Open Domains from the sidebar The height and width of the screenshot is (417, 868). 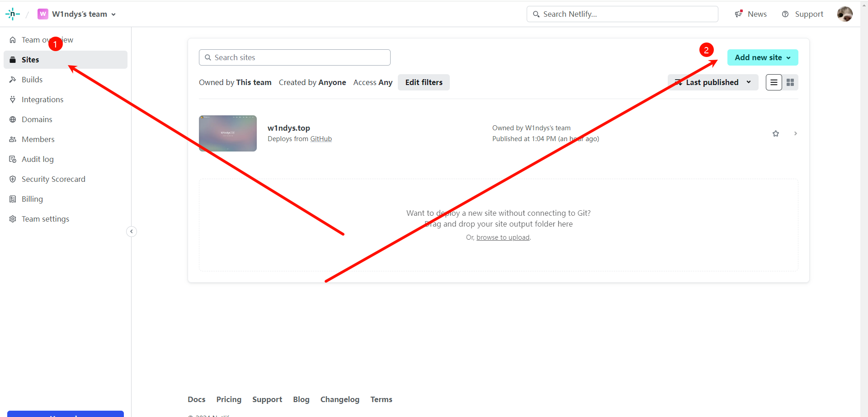pos(37,119)
